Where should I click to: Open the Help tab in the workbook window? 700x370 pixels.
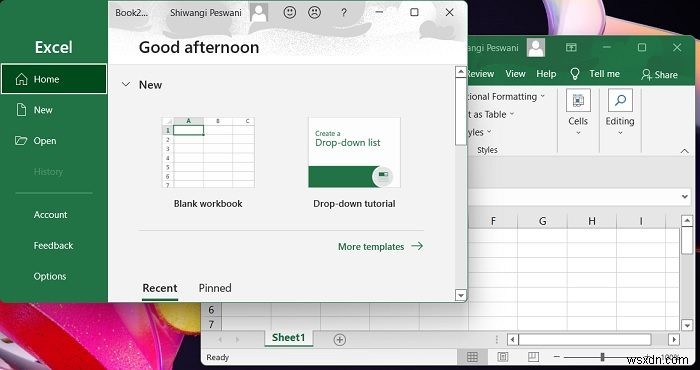click(546, 74)
